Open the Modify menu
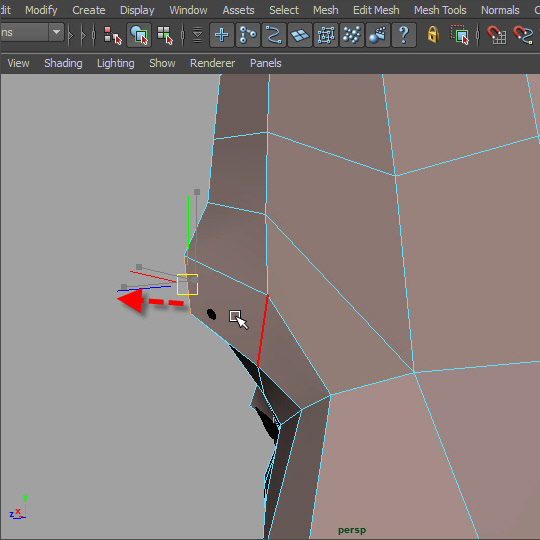The image size is (540, 540). 41,10
